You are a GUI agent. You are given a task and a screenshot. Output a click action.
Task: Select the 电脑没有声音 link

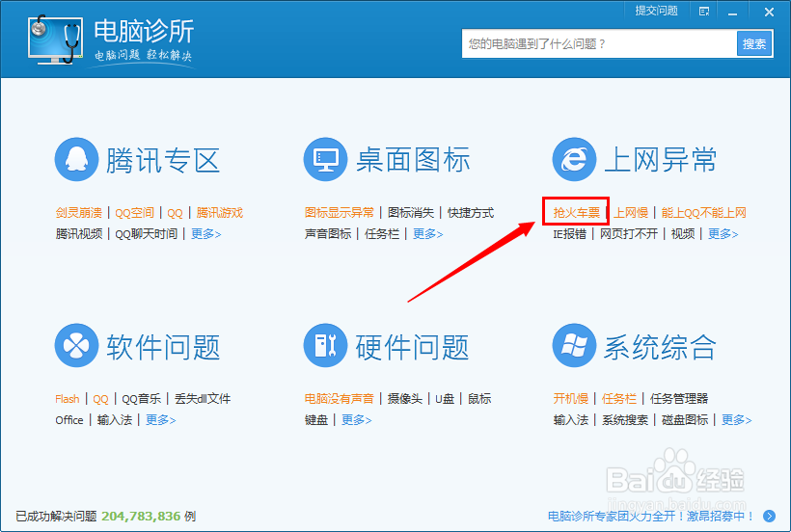coord(340,398)
